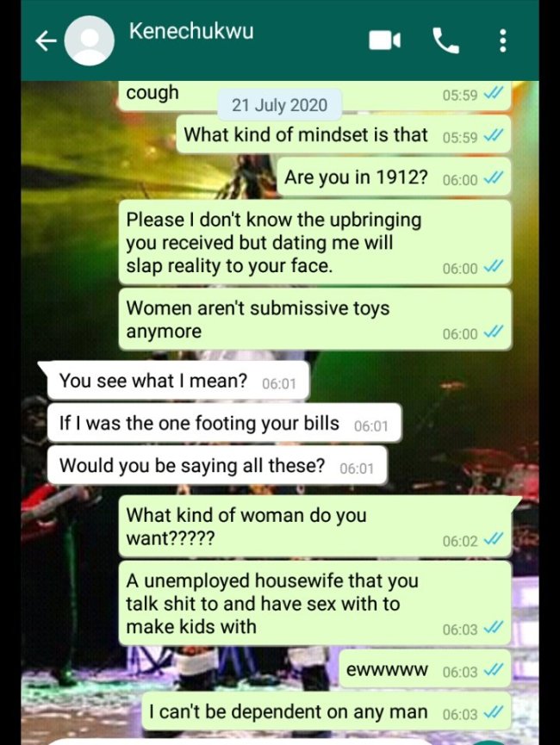The image size is (560, 745).
Task: Tap the 21 July 2020 date chip
Action: pyautogui.click(x=279, y=104)
